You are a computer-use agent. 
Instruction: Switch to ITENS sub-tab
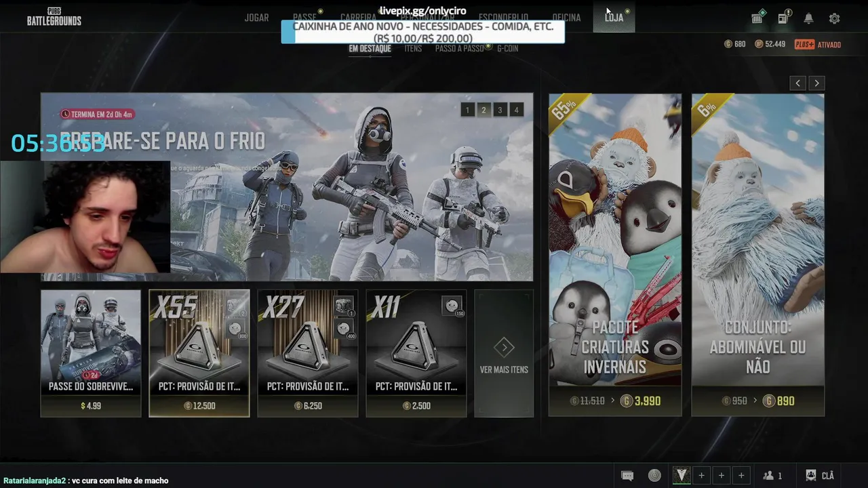[x=413, y=49]
